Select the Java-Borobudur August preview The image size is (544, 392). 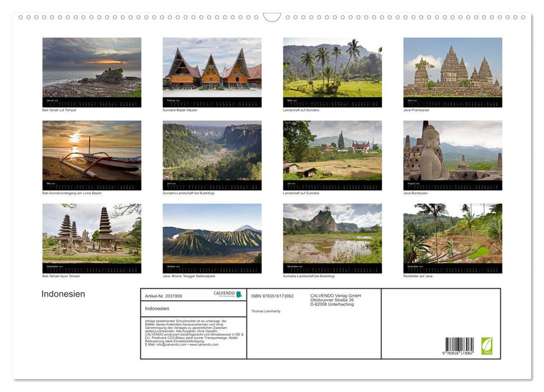click(452, 155)
